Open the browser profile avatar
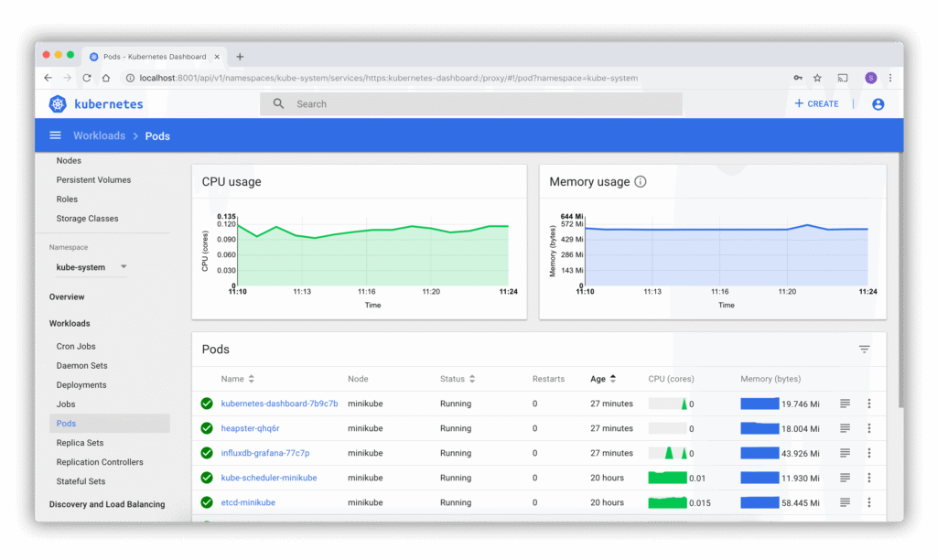This screenshot has height=560, width=937. pyautogui.click(x=871, y=78)
